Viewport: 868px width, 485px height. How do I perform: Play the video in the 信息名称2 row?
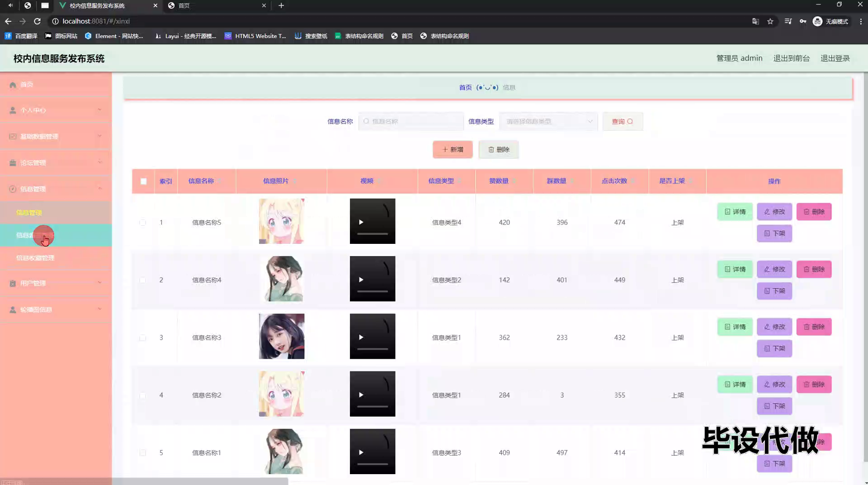click(361, 395)
